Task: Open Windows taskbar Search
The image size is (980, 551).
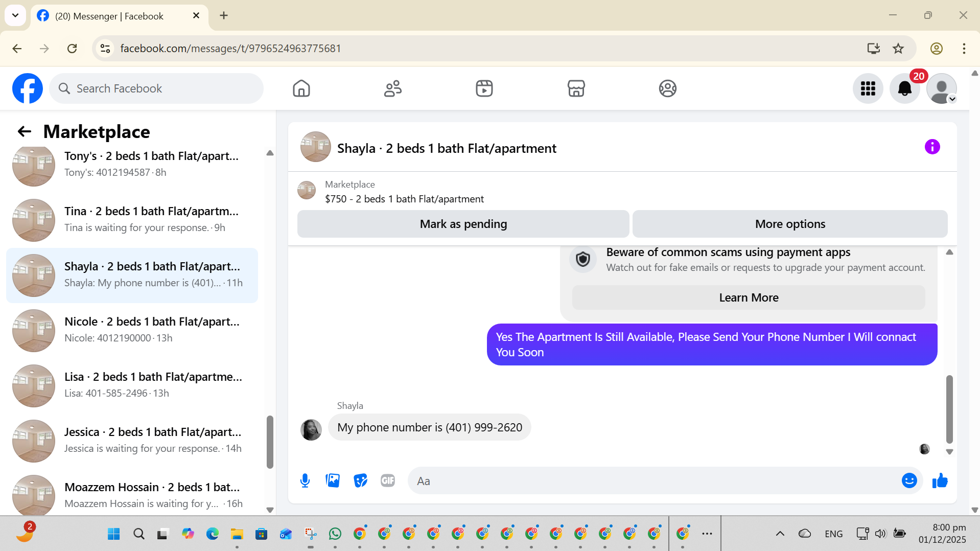Action: click(138, 534)
